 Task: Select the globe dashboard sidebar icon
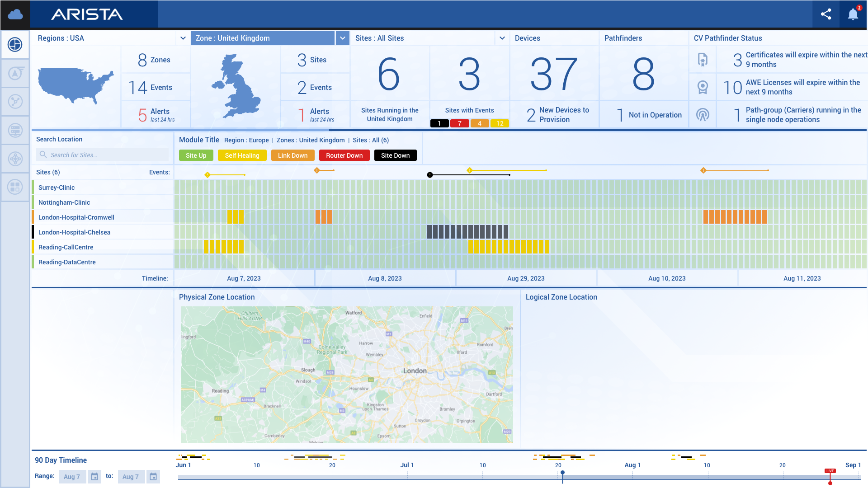15,45
